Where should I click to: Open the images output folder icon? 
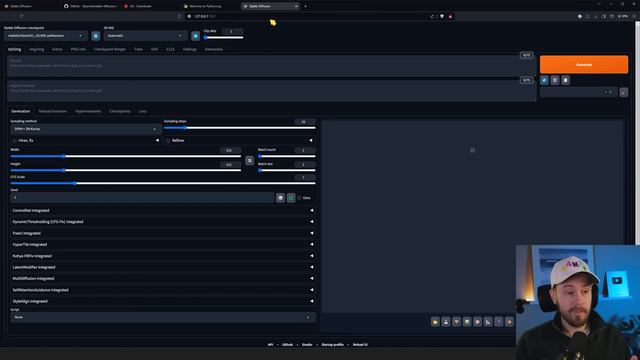click(x=435, y=322)
